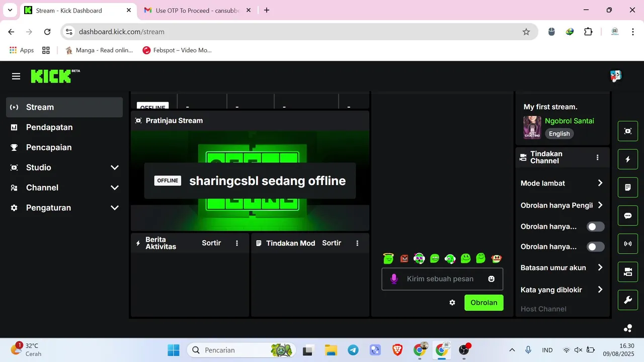Screen dimensions: 644x362
Task: Open the hamburger menu beside Kick logo
Action: click(x=16, y=76)
